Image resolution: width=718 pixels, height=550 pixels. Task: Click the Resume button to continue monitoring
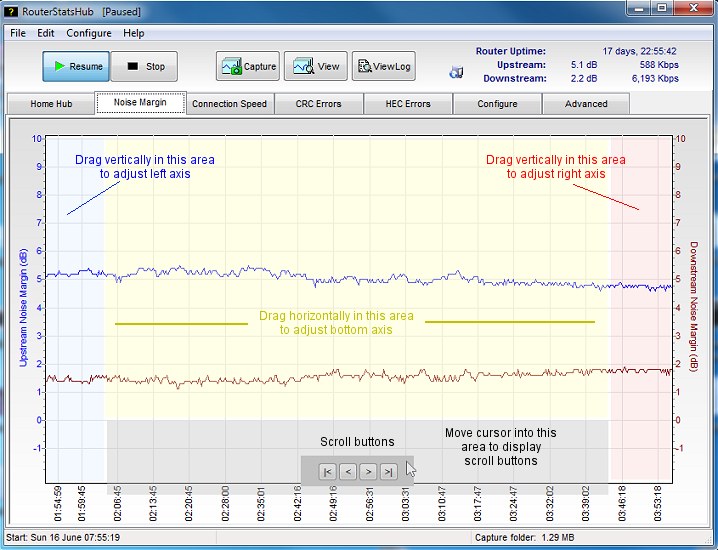tap(76, 67)
